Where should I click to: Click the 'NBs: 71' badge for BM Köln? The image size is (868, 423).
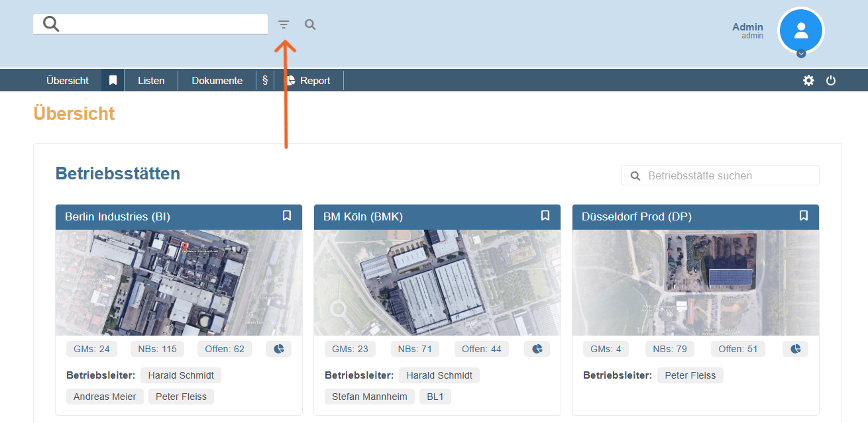415,349
